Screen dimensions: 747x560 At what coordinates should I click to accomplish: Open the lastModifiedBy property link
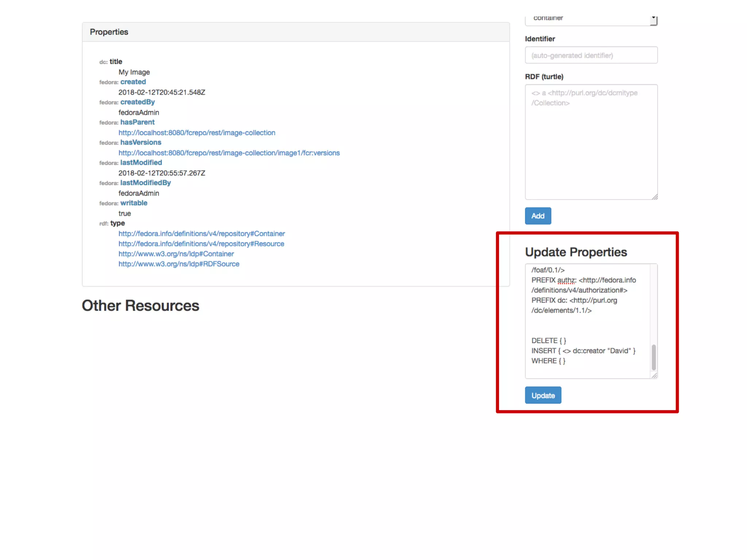pos(146,183)
